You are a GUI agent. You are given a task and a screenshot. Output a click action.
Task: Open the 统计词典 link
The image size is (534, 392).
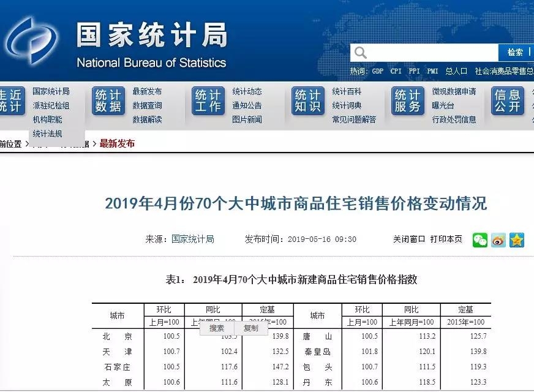pyautogui.click(x=347, y=105)
